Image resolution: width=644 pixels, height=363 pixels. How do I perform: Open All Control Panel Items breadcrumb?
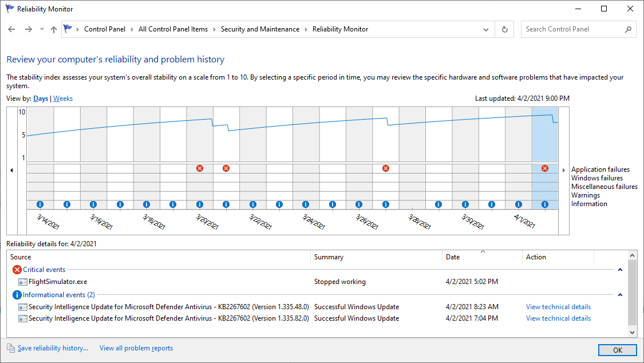coord(173,29)
